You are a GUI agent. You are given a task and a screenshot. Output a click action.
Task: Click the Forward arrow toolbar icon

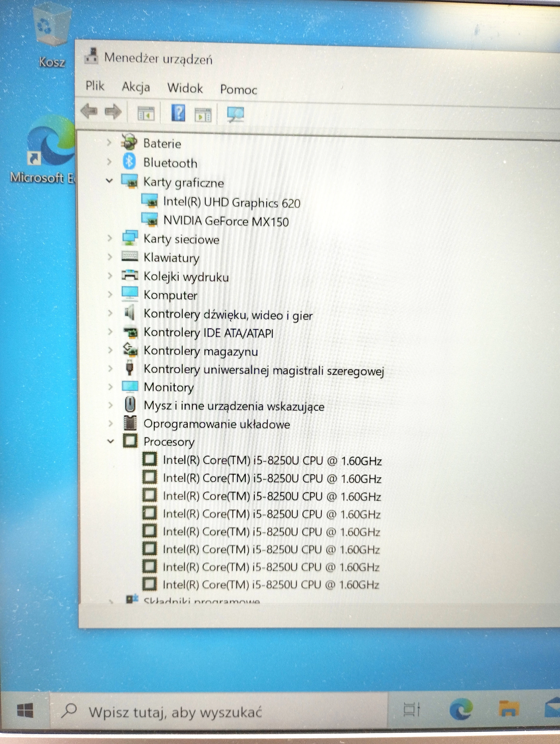pos(113,112)
